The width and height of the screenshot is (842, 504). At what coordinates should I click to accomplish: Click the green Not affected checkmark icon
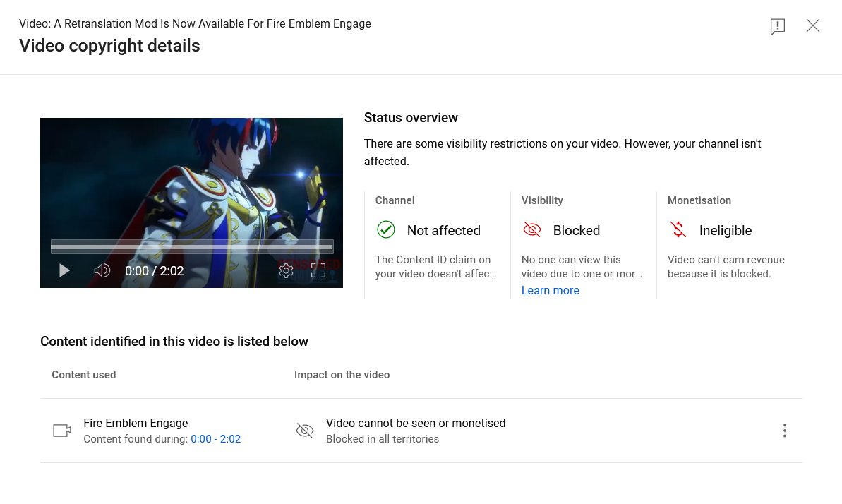tap(385, 230)
